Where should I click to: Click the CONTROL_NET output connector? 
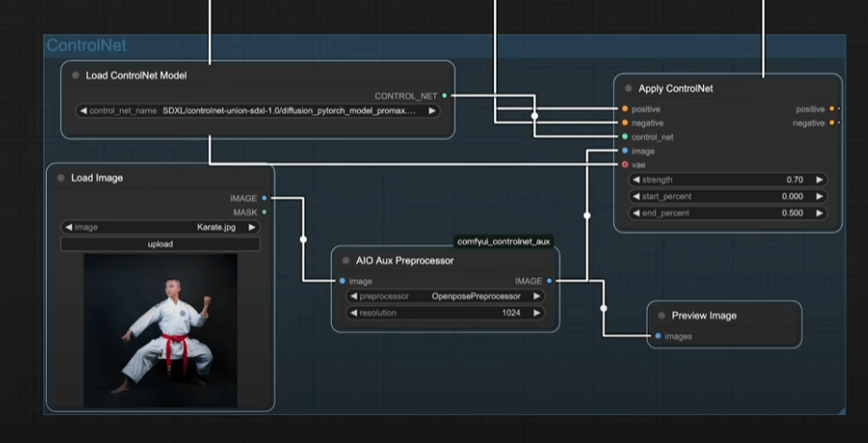[444, 96]
